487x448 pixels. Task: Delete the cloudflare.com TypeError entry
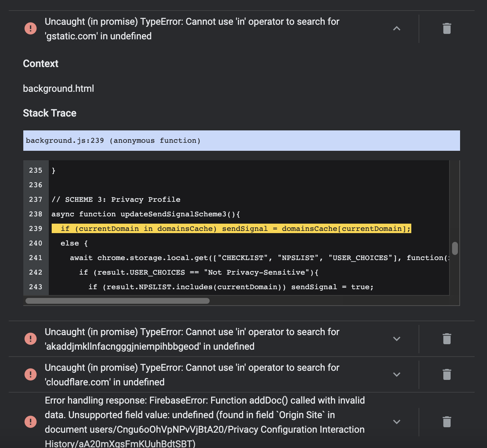pos(447,374)
